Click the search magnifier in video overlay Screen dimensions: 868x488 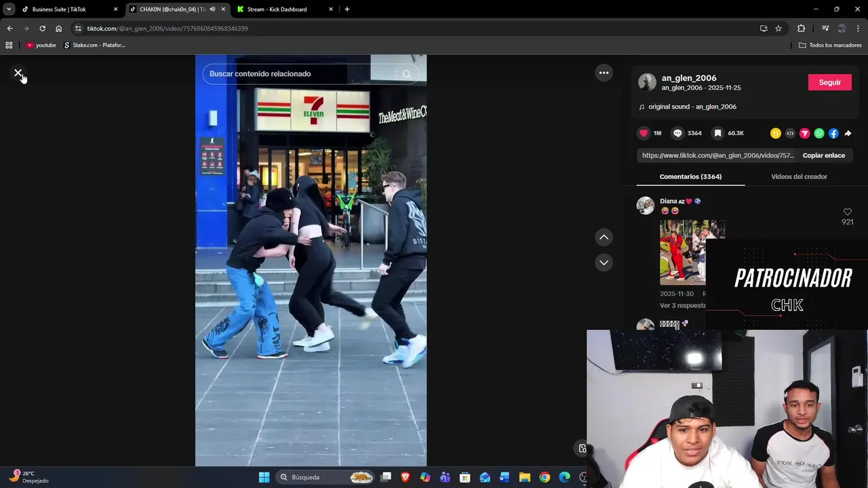click(407, 74)
